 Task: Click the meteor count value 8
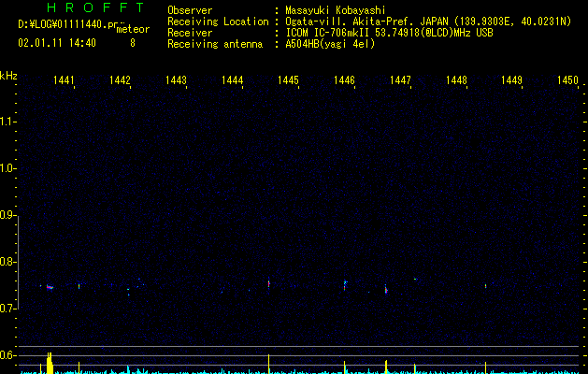coord(133,43)
